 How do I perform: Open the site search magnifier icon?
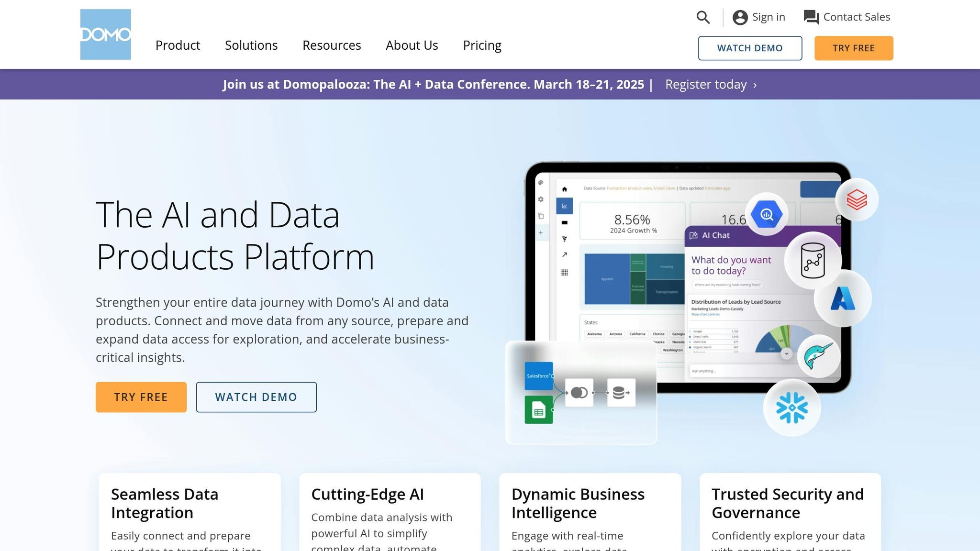point(703,17)
